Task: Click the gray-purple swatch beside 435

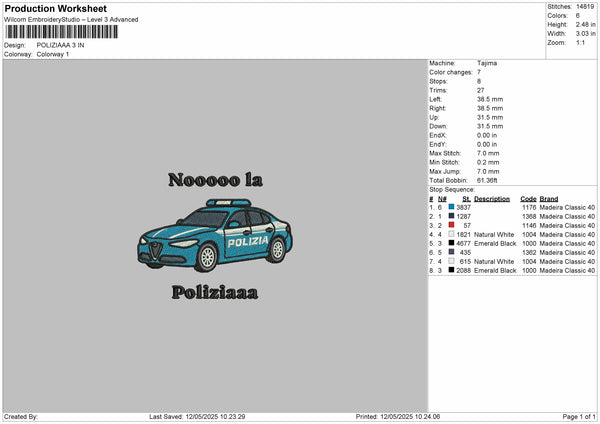Action: click(451, 252)
